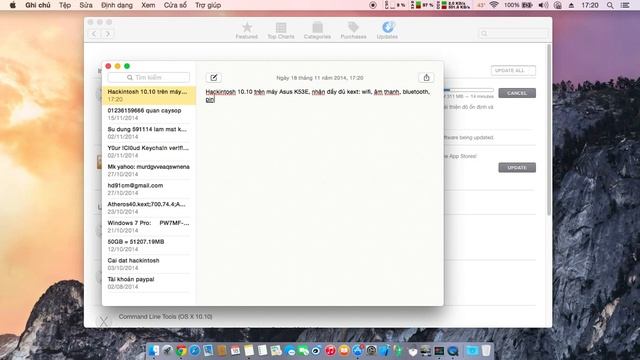
Task: Open Notification Center icon in menu bar
Action: [x=625, y=5]
